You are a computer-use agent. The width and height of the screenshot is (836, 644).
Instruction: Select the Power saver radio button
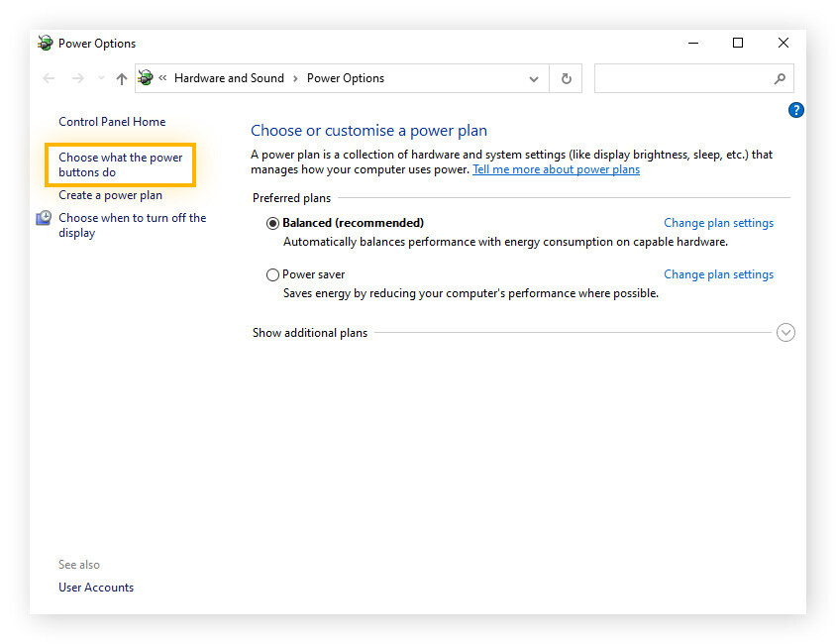click(272, 274)
